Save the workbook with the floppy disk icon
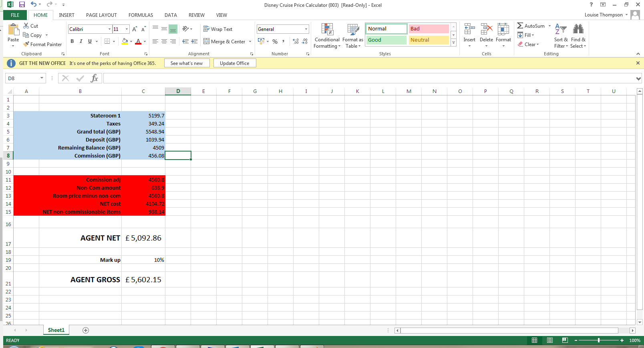Viewport: 644px width, 348px height. [x=22, y=4]
